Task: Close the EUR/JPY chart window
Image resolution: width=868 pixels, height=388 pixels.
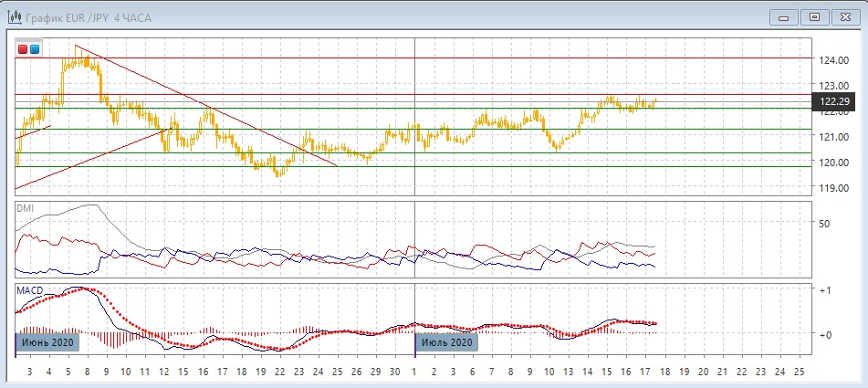Action: pos(844,16)
